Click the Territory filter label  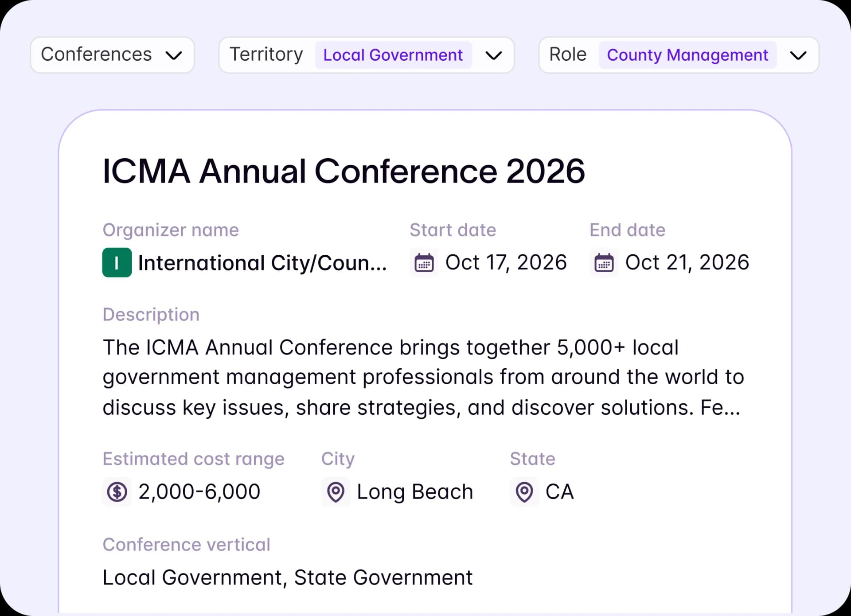click(x=266, y=55)
